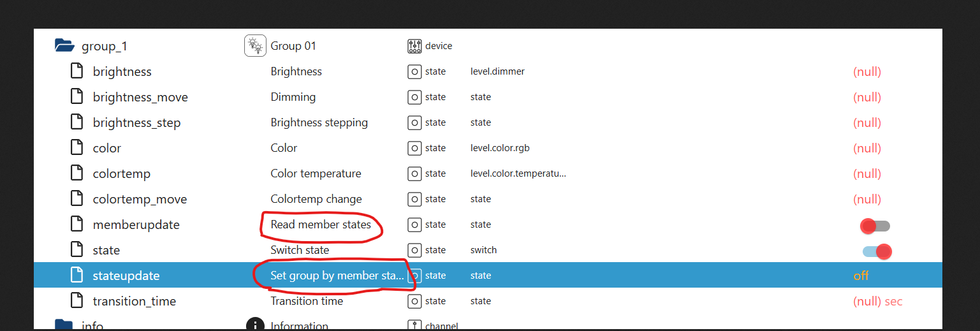The height and width of the screenshot is (331, 980).
Task: Click the Group 01 light bulbs icon
Action: click(x=255, y=46)
